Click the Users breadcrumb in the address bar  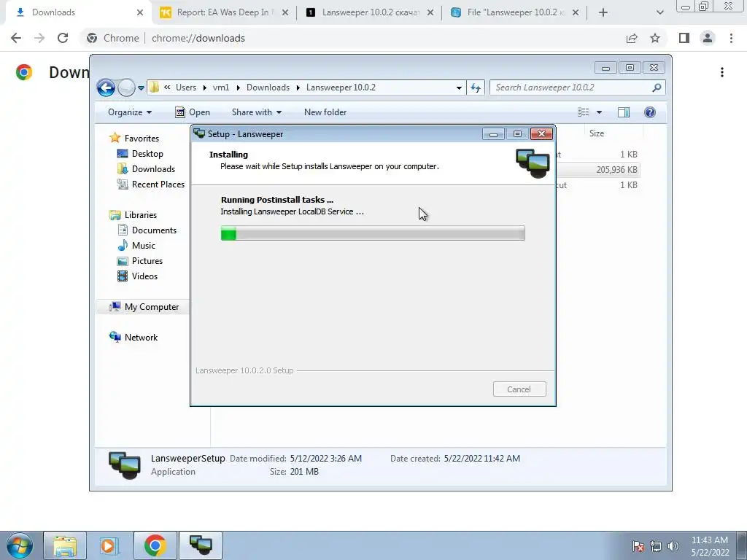tap(186, 87)
